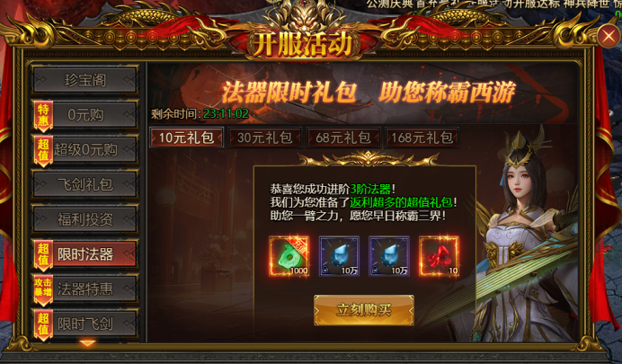The width and height of the screenshot is (622, 364).
Task: Close the 开服活动 window with the X
Action: 609,37
